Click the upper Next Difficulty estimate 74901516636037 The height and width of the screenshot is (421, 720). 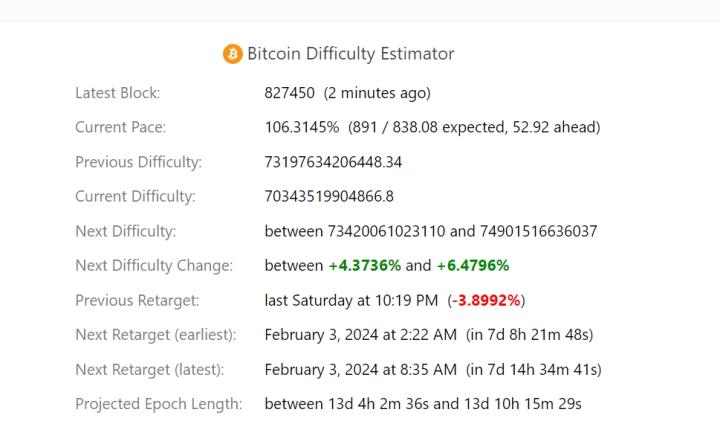pyautogui.click(x=539, y=231)
